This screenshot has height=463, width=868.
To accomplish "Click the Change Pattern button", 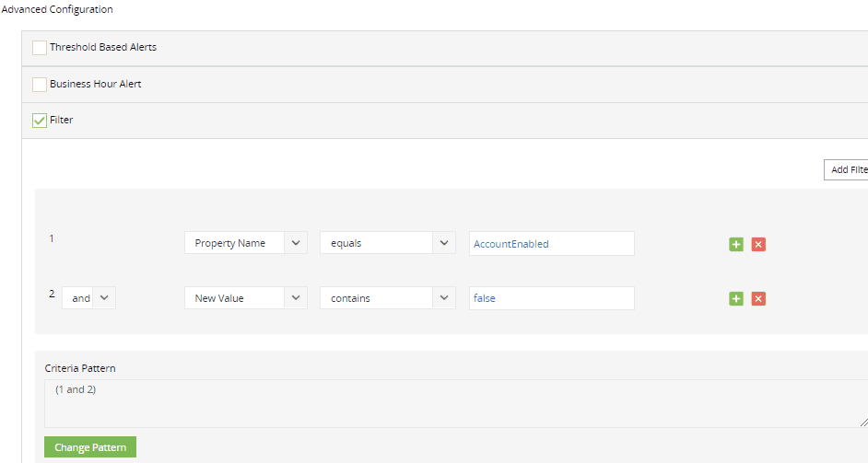I will pos(90,447).
